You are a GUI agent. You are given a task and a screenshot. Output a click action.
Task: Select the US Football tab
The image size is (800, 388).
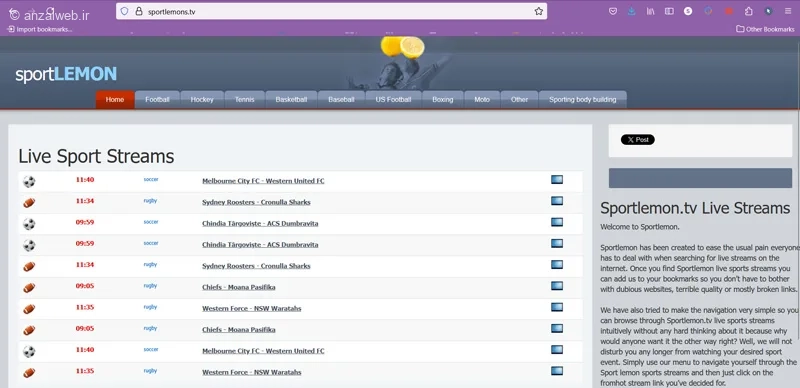click(393, 100)
